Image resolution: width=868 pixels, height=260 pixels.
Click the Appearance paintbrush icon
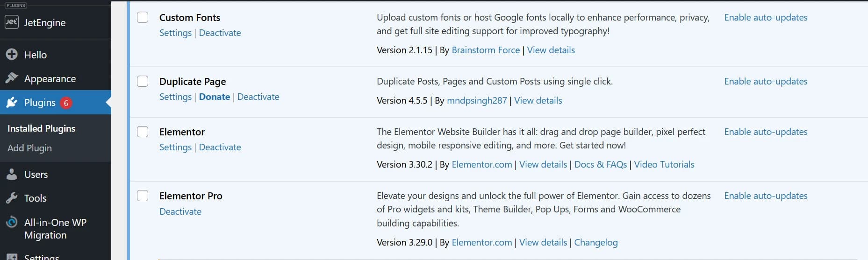12,78
